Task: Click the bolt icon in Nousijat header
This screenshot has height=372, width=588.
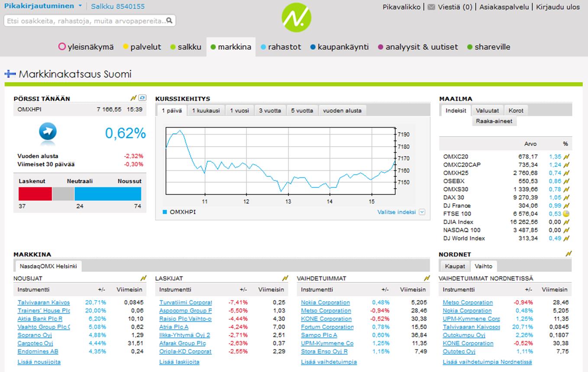Action: coord(143,278)
